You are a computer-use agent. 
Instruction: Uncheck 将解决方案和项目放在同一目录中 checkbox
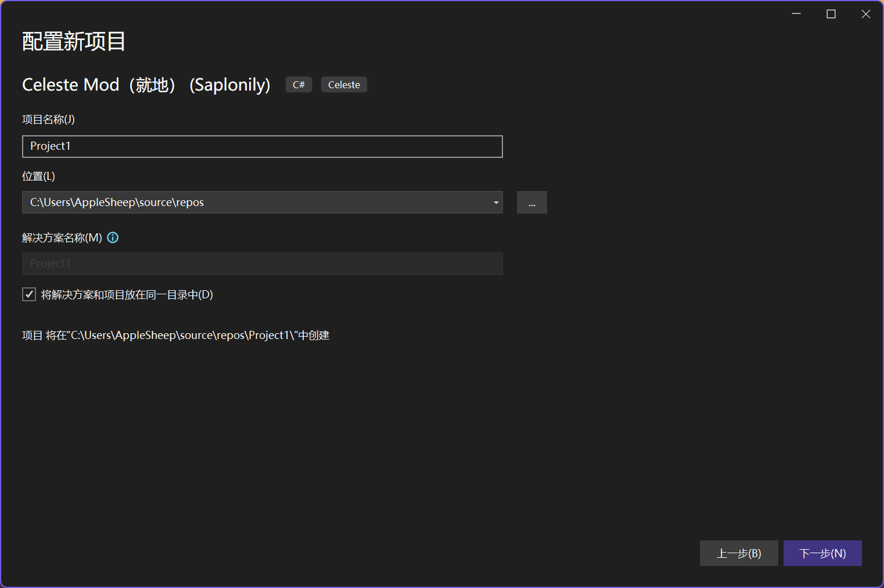(29, 294)
